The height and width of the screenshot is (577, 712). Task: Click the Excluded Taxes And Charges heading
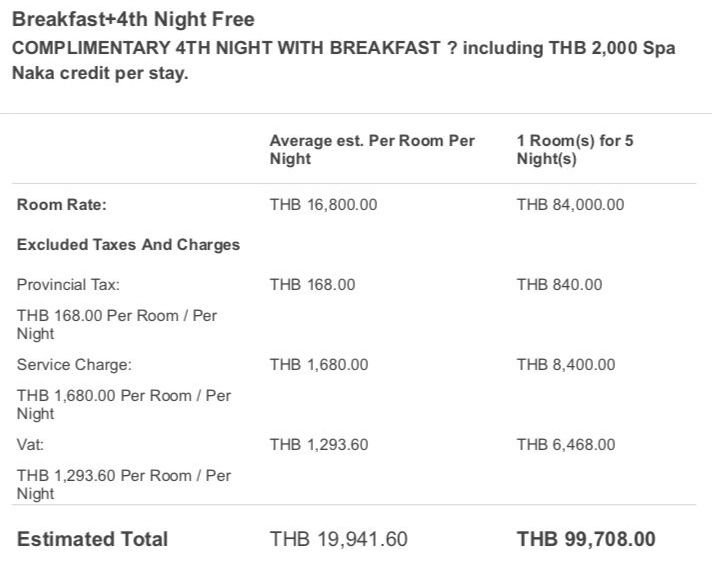(128, 244)
